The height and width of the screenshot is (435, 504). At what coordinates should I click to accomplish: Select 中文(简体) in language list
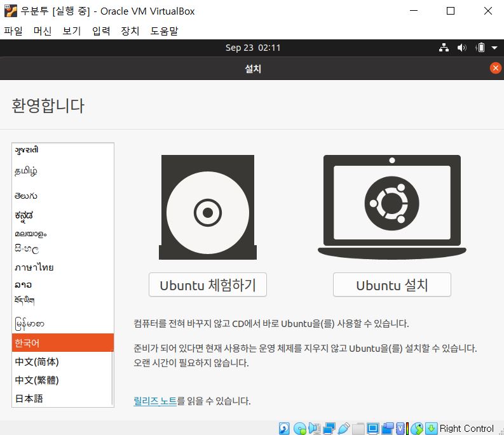(x=62, y=361)
